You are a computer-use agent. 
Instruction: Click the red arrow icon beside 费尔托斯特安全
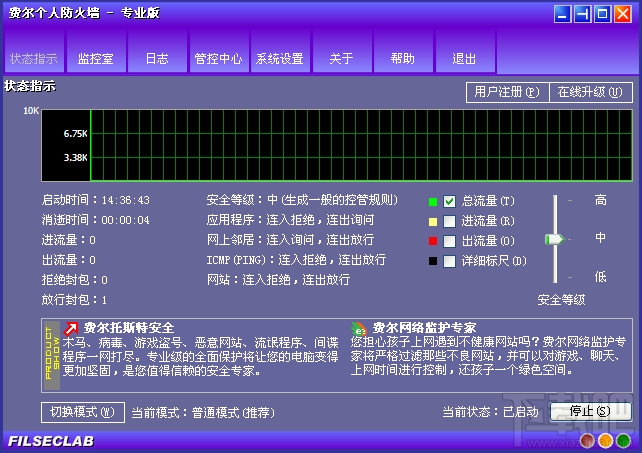click(x=71, y=328)
